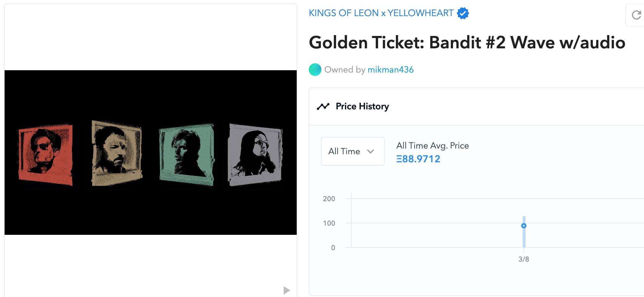Open the All Time range dropdown
The image size is (644, 297).
click(x=352, y=151)
